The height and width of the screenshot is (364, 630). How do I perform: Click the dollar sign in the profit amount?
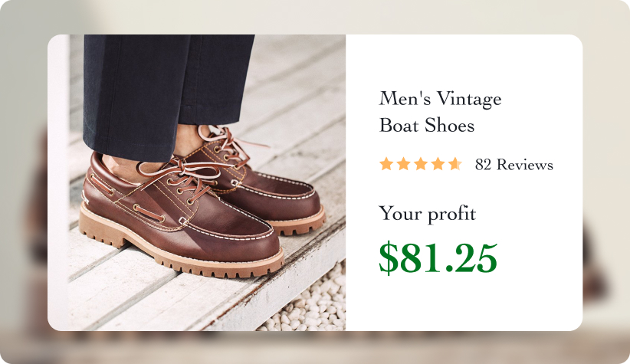click(389, 259)
